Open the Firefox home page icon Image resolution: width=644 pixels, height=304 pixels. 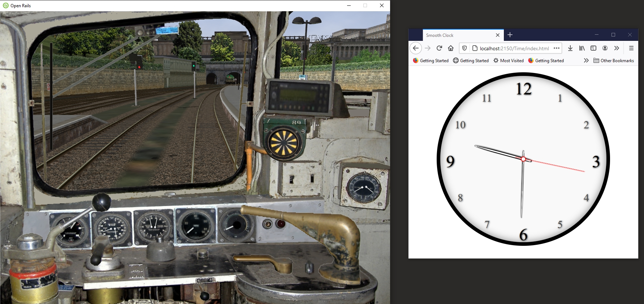pos(451,48)
